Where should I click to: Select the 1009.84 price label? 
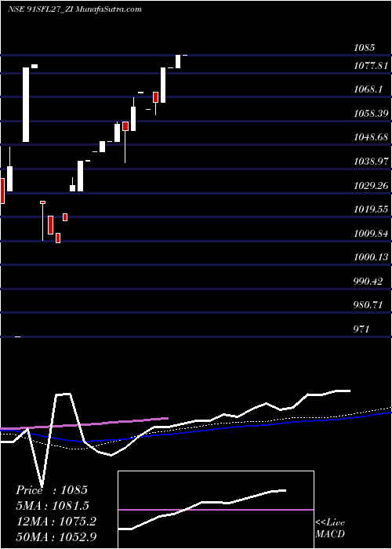[x=371, y=233]
